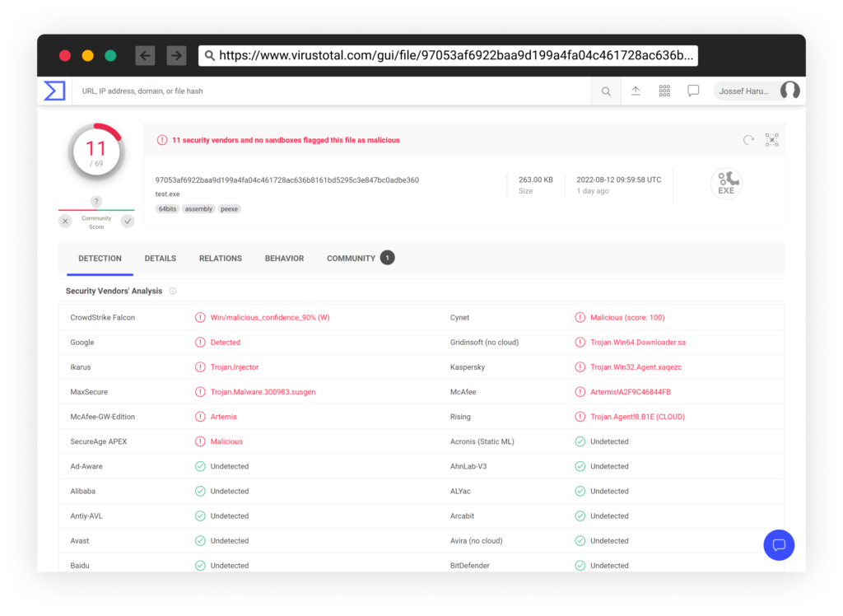Click the BitDefender vendor name
The image size is (843, 616).
(x=469, y=566)
